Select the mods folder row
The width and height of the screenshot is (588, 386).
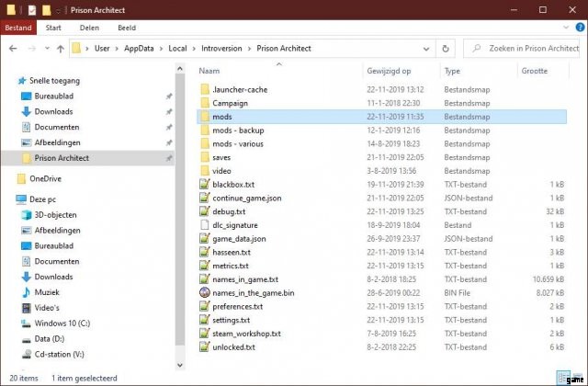382,117
